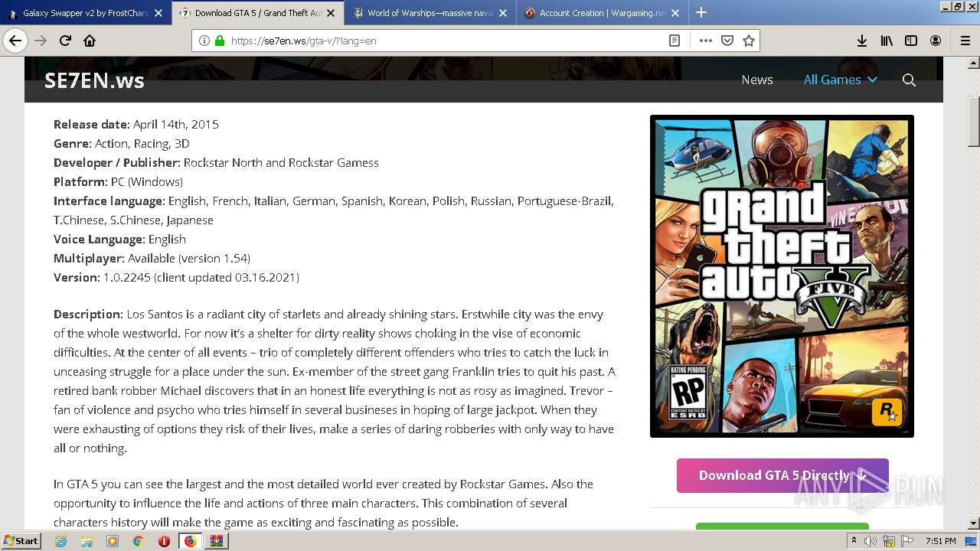
Task: Open page actions three-dot menu
Action: pyautogui.click(x=705, y=41)
